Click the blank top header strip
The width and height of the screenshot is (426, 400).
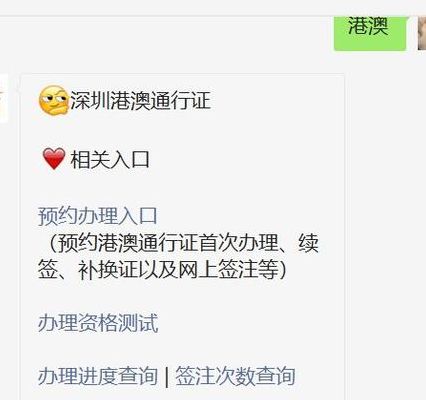(213, 7)
